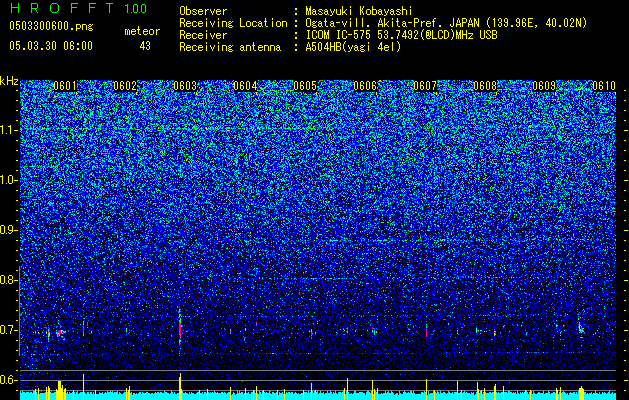Click the tallest yellow intensity spike below 0603
This screenshot has width=629, height=400.
(x=180, y=386)
